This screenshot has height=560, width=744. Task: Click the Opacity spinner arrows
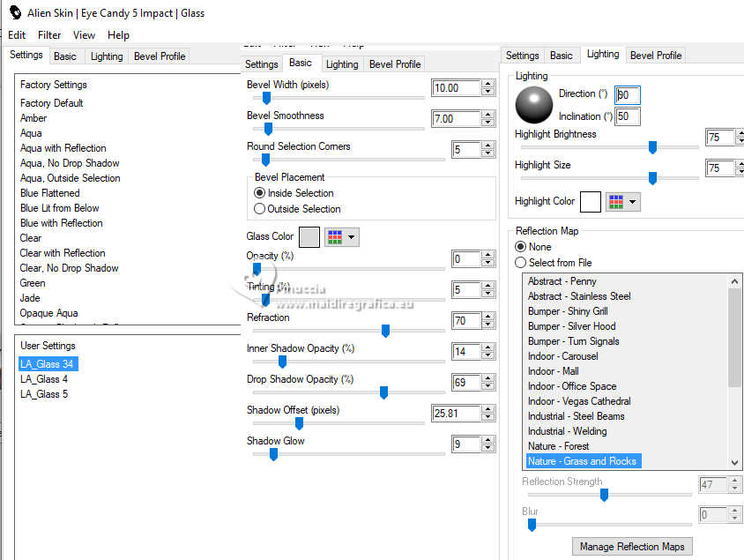click(487, 259)
